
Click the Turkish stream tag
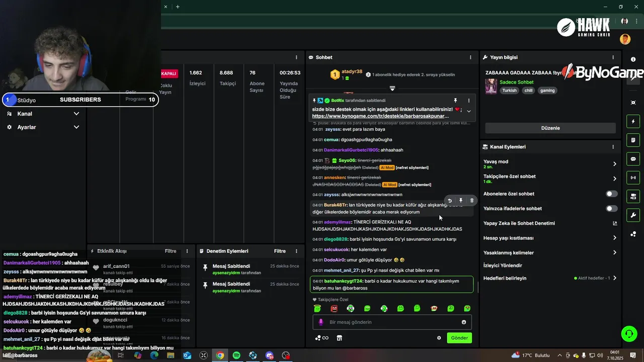click(509, 90)
